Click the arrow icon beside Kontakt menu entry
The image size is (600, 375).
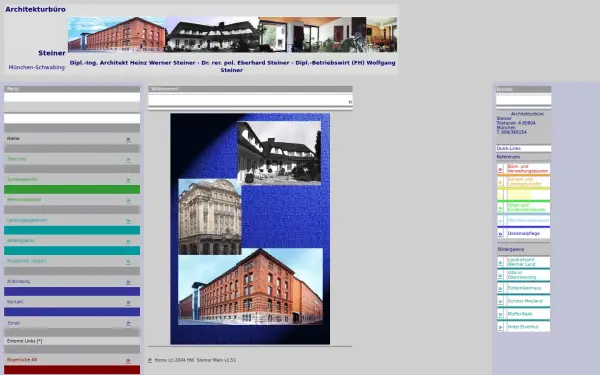tap(128, 303)
